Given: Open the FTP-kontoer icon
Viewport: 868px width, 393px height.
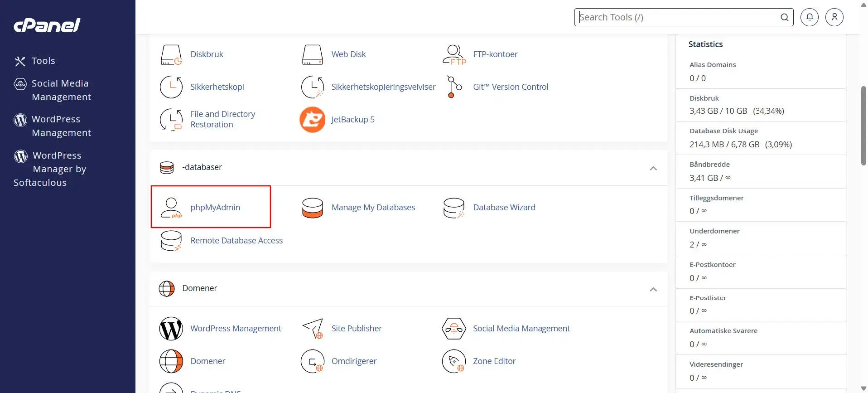Looking at the screenshot, I should click(454, 54).
